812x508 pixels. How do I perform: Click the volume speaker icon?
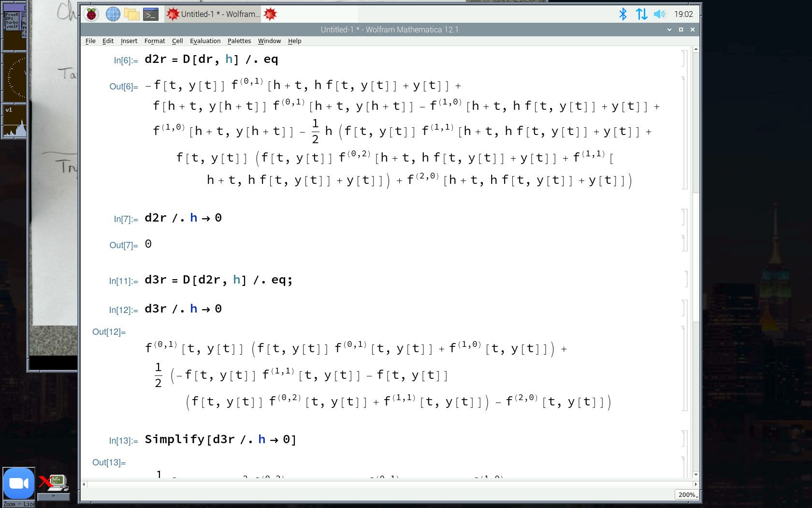coord(659,14)
